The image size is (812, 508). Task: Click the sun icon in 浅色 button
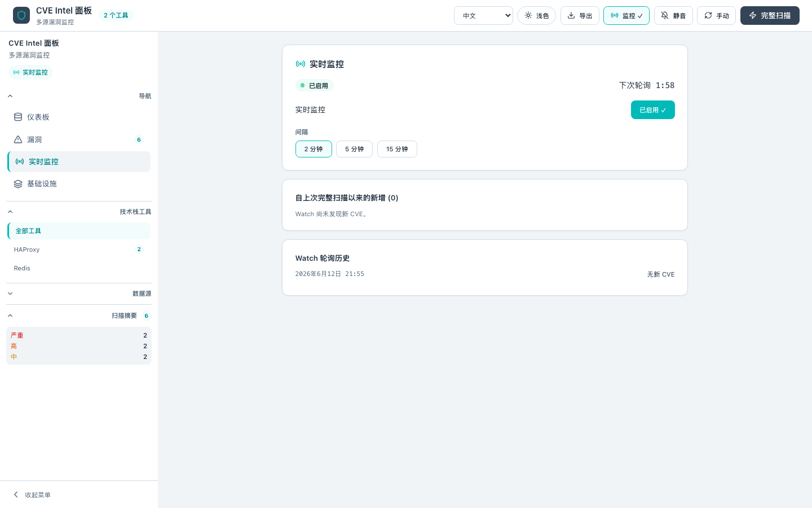[528, 15]
